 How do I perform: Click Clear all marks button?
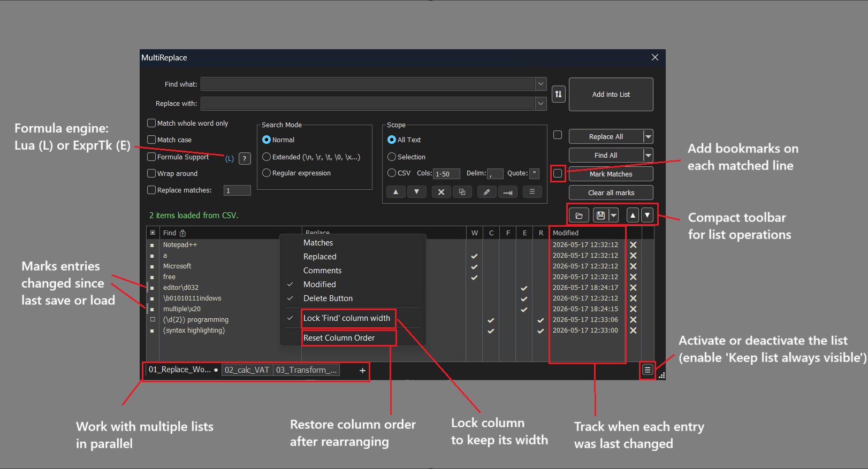pyautogui.click(x=611, y=193)
